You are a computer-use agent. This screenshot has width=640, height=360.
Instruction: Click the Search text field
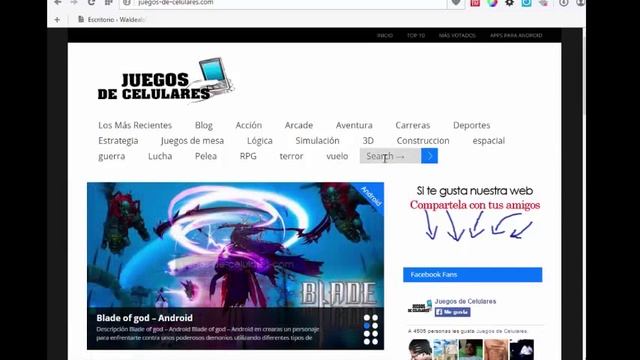390,156
